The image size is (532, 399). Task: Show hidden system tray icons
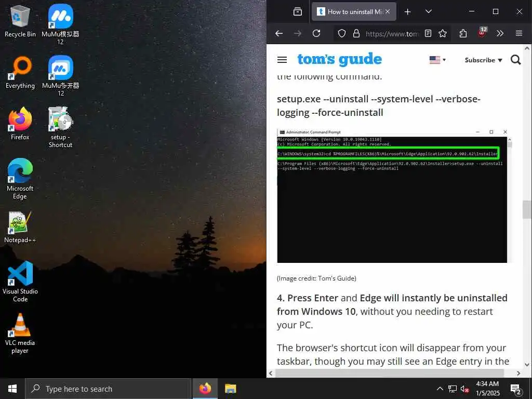click(440, 389)
